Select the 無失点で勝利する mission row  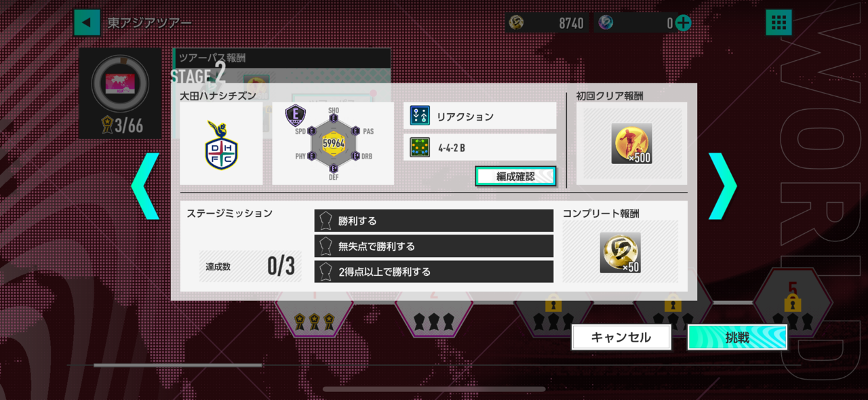(434, 246)
